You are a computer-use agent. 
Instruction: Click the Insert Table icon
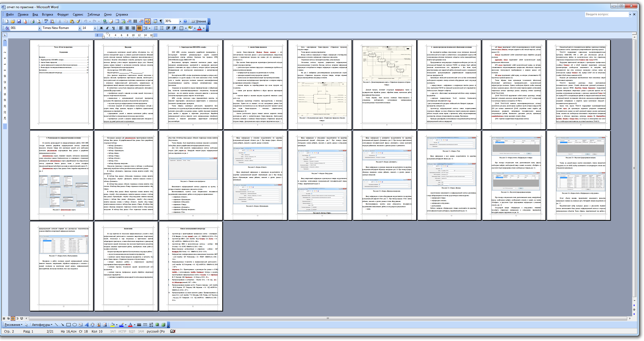tap(117, 21)
